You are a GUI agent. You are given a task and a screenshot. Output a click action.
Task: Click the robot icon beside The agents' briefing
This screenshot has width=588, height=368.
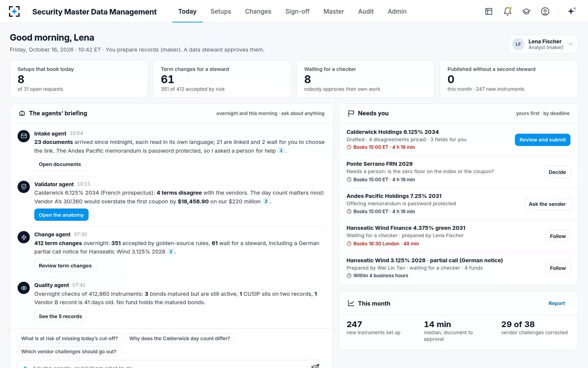(22, 113)
